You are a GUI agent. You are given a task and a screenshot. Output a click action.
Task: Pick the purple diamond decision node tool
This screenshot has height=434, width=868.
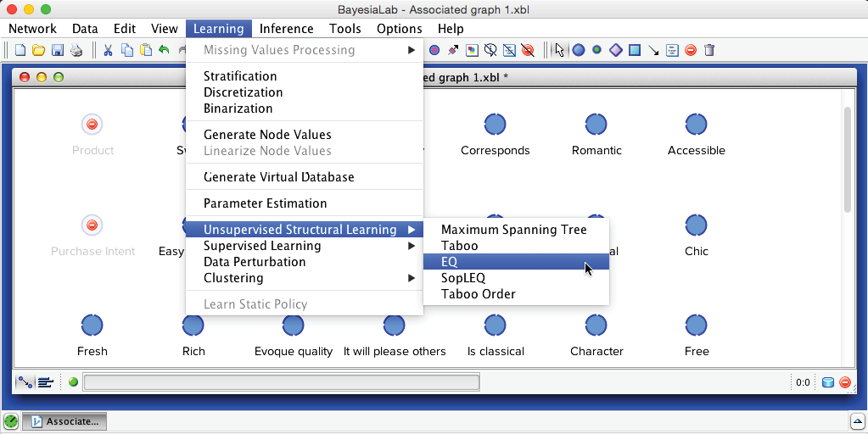(x=616, y=50)
